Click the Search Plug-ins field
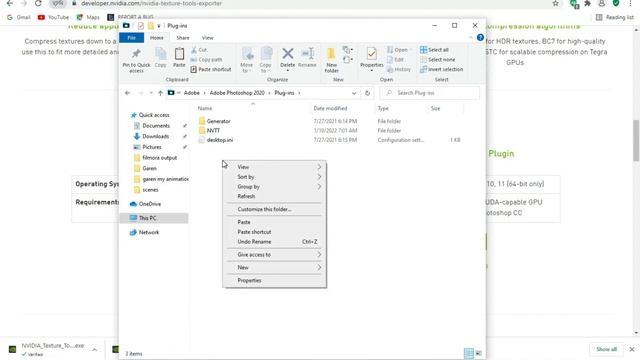This screenshot has width=640, height=360. (430, 93)
